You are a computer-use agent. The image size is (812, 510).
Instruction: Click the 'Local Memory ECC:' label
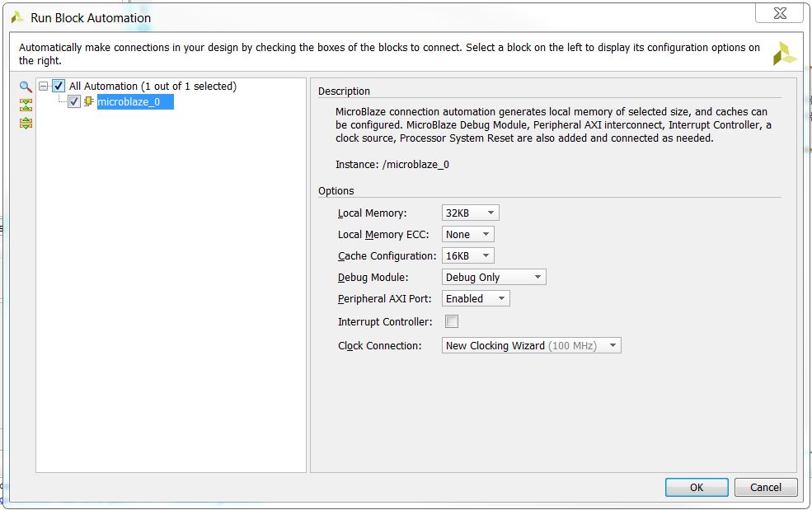(x=383, y=234)
